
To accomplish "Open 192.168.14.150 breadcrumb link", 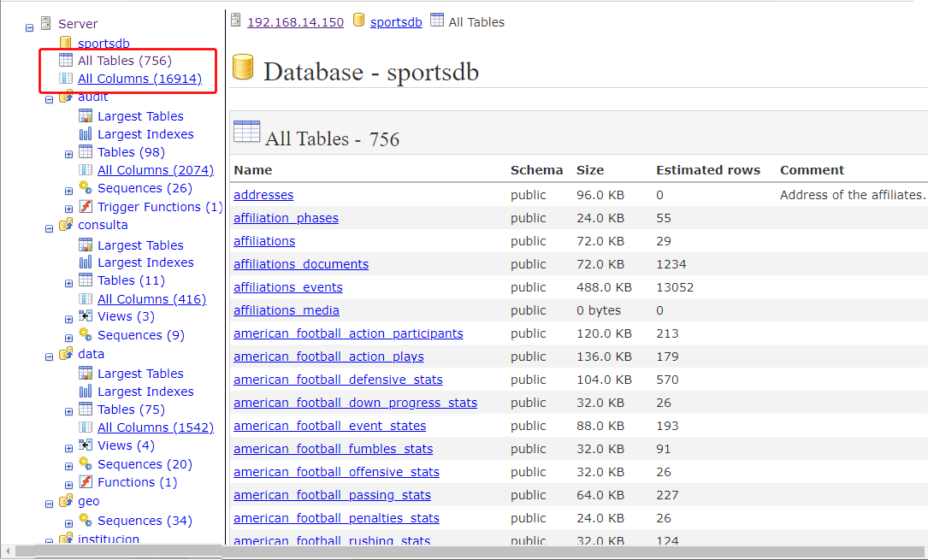I will click(x=295, y=22).
